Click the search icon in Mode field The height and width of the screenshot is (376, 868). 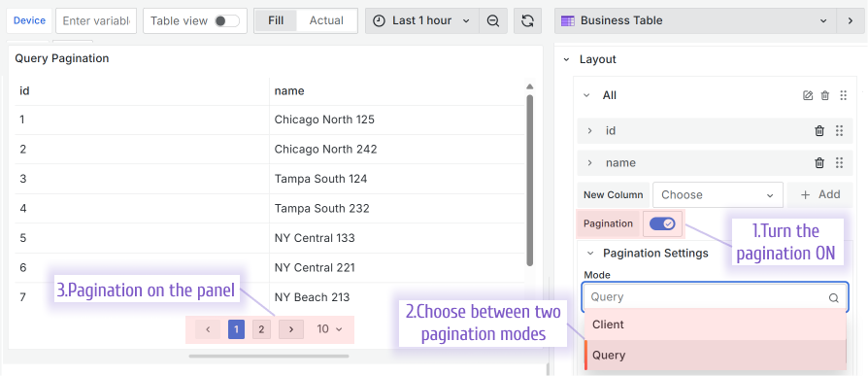(834, 297)
